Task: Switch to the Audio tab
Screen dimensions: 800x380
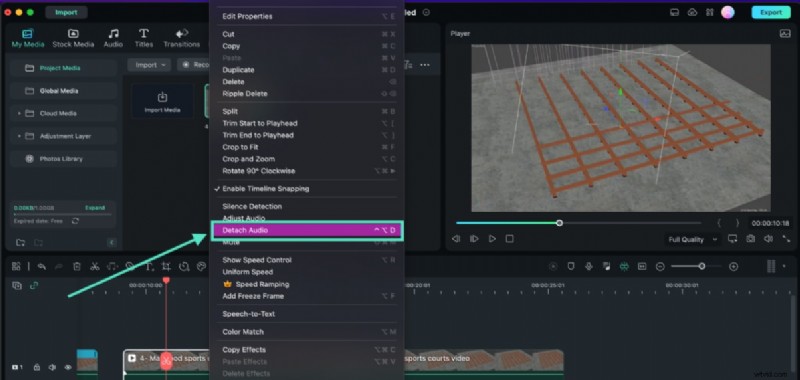Action: (113, 38)
